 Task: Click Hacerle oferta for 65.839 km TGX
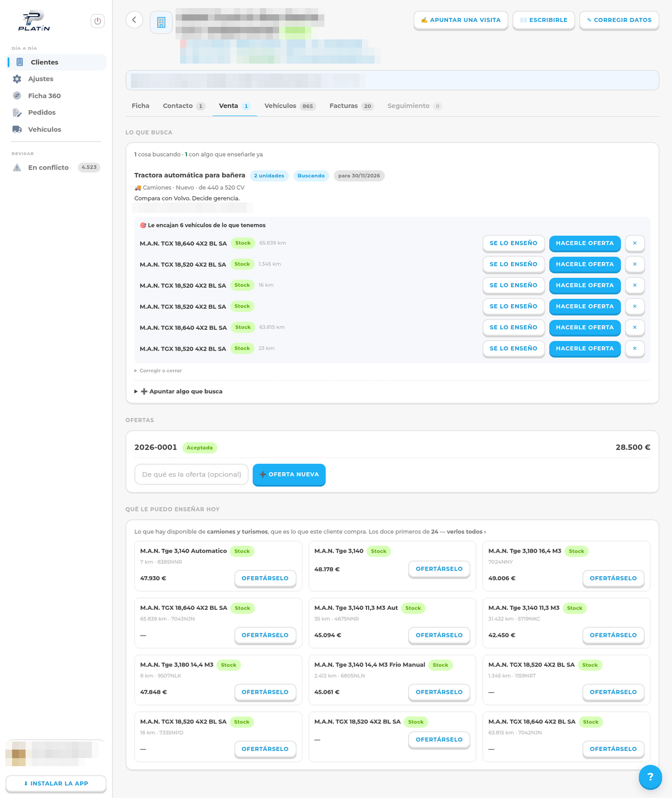(585, 243)
